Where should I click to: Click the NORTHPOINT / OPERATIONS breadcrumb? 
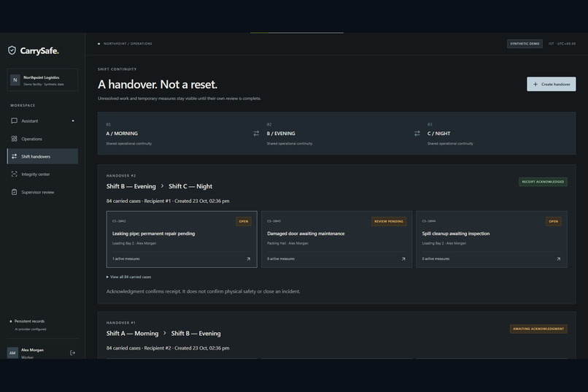(x=128, y=44)
